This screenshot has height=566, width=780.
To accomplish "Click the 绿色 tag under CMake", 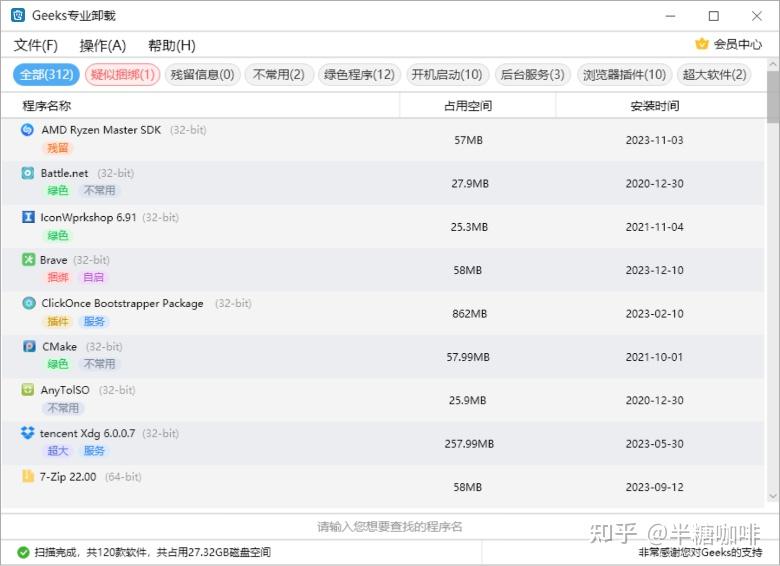I will click(58, 364).
